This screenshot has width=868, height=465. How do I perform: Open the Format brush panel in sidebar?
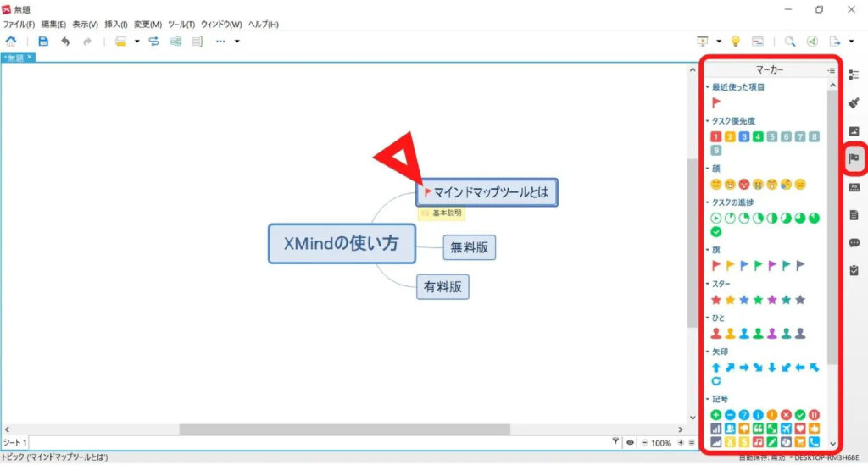[x=854, y=102]
